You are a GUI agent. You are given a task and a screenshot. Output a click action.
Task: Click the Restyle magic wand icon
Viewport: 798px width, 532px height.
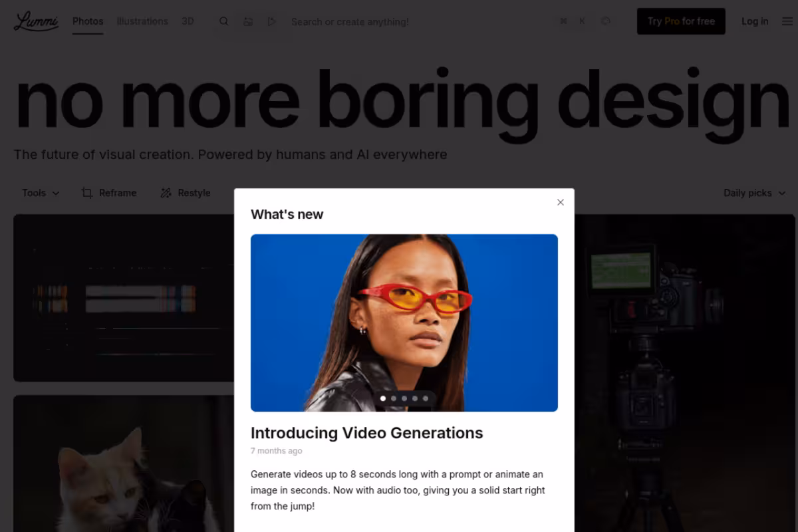[x=166, y=193]
